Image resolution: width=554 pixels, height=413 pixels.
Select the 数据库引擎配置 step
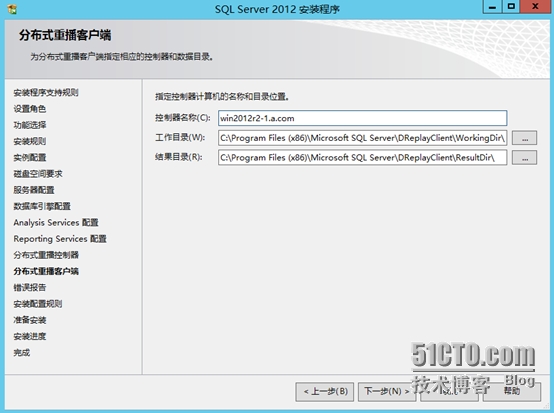[x=42, y=206]
